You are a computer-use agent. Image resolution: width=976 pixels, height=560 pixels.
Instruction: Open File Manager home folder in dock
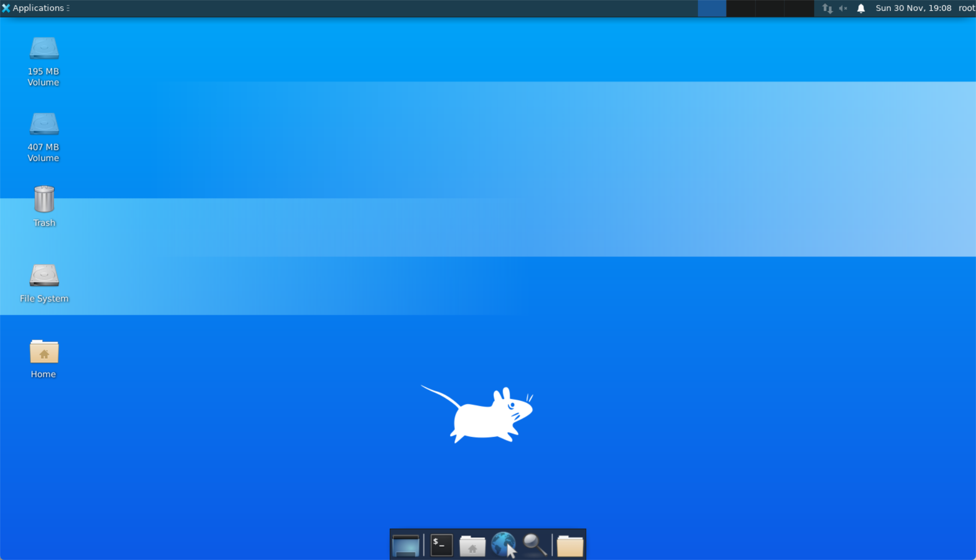(472, 545)
